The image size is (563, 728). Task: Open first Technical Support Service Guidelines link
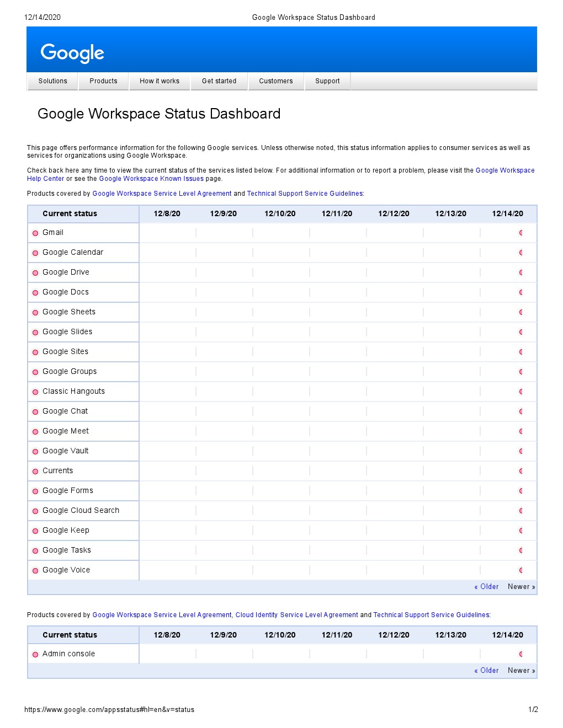[305, 194]
